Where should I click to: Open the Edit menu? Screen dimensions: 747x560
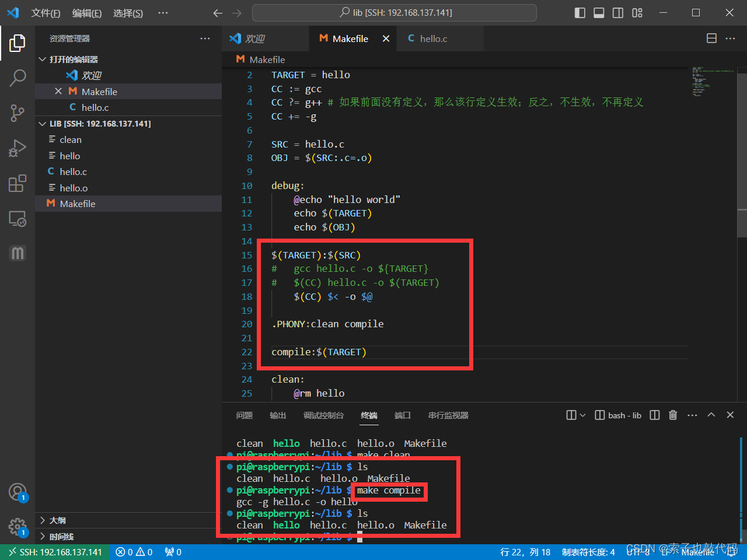(87, 13)
